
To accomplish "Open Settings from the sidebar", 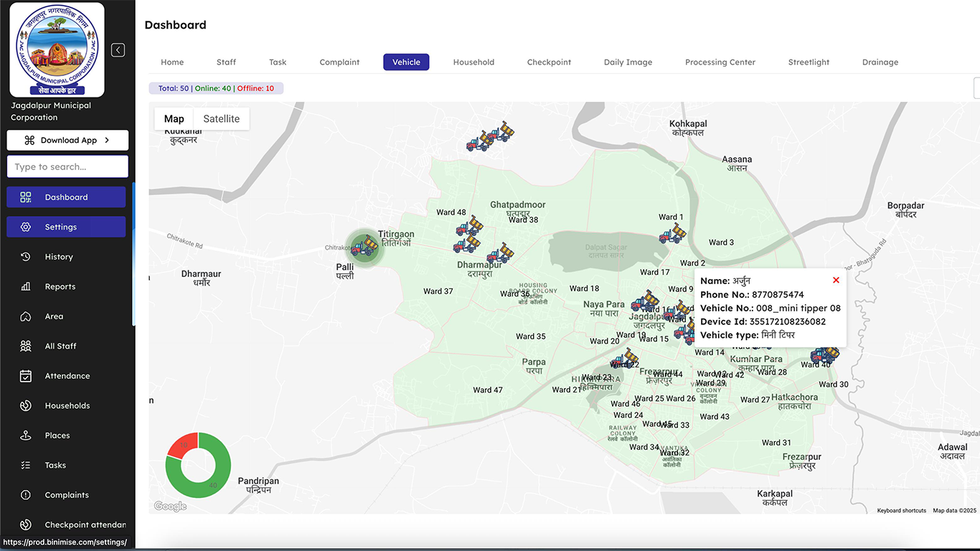I will (x=66, y=227).
